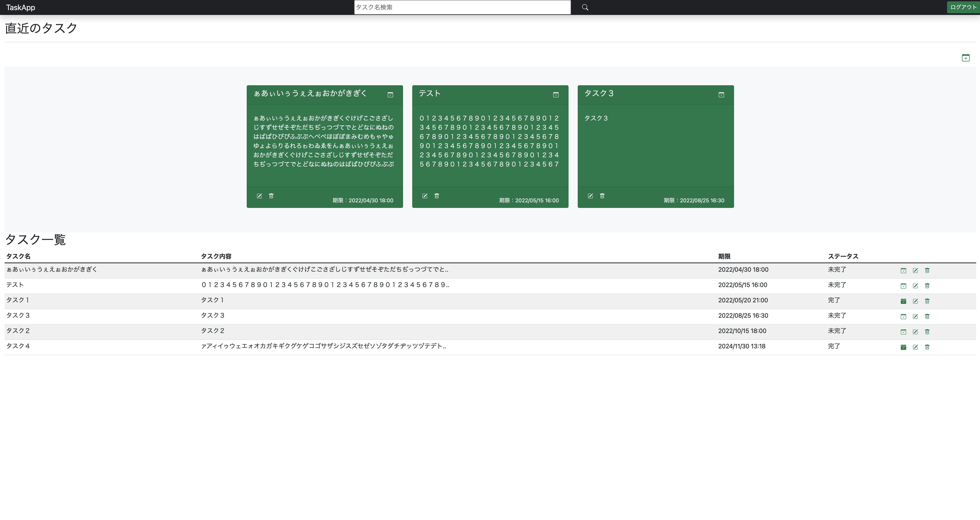Click the タスク名検索 search field
Screen dimensions: 980x520
pos(462,7)
